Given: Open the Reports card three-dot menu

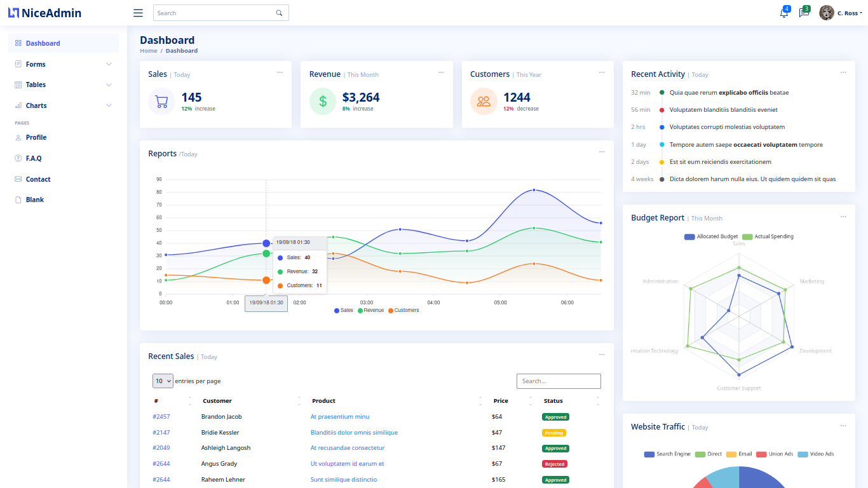Looking at the screenshot, I should [x=601, y=152].
